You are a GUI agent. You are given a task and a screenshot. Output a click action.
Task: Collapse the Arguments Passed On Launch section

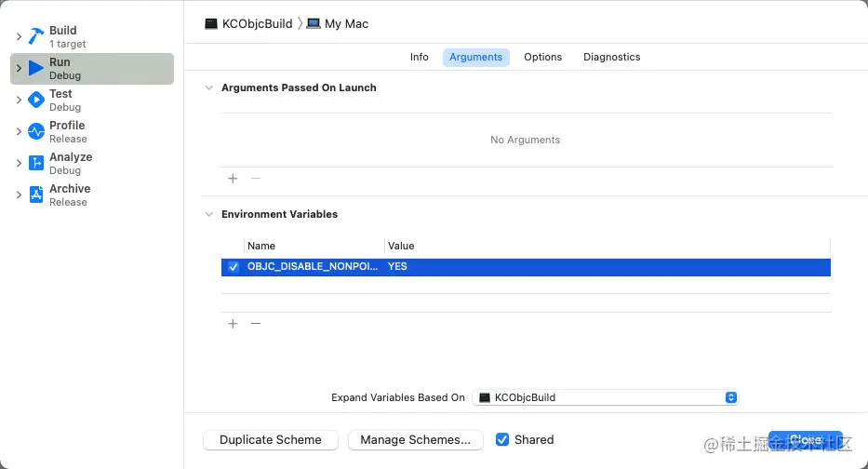[x=208, y=87]
